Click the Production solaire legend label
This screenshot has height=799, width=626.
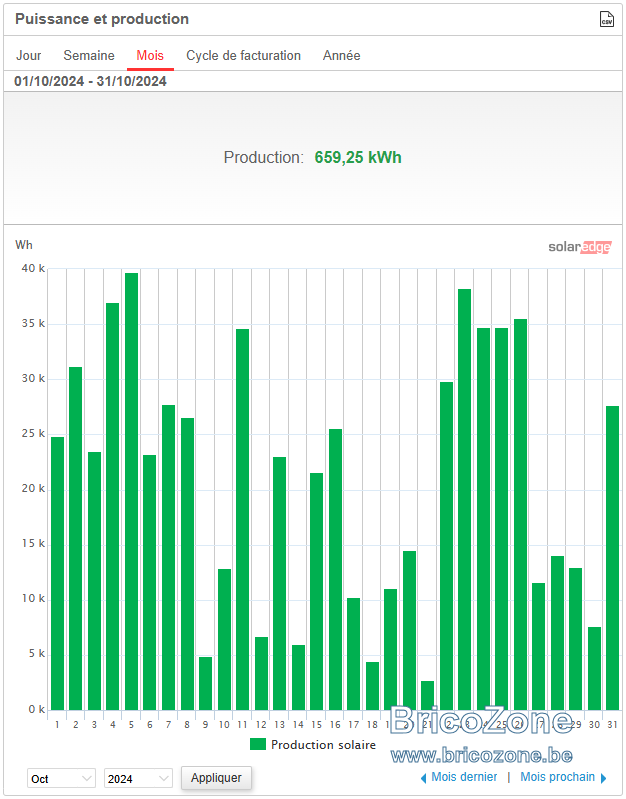tap(323, 744)
